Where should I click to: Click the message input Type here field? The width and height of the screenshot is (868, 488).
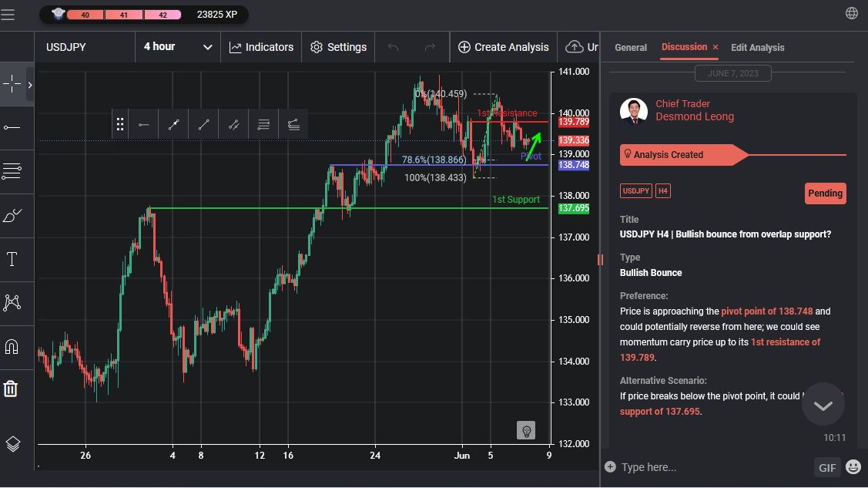click(x=714, y=467)
